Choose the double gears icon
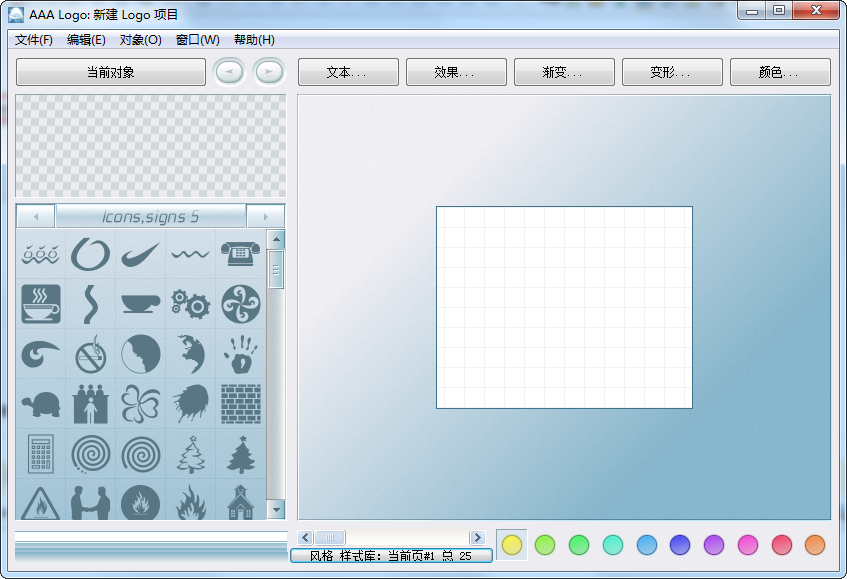The image size is (847, 579). click(190, 303)
